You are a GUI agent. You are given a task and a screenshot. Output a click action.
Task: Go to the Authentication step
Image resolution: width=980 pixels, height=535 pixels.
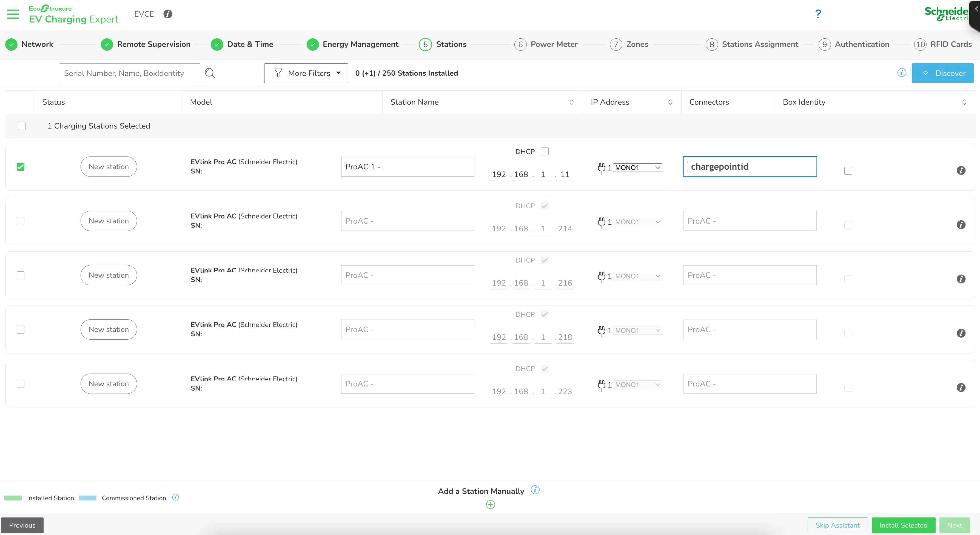(854, 44)
